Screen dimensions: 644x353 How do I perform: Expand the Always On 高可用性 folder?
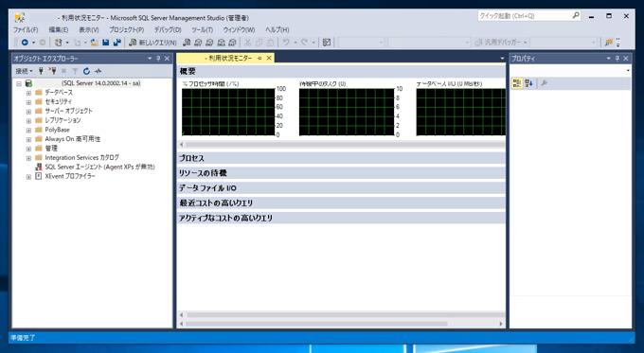coord(28,139)
